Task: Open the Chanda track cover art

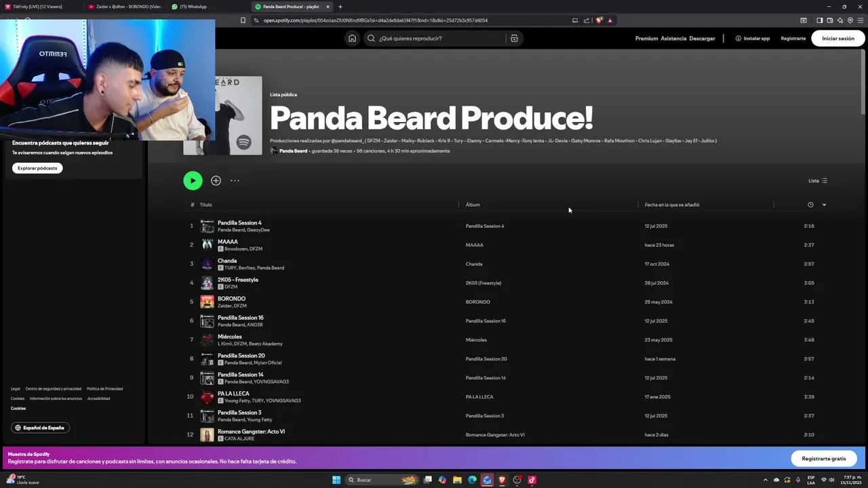Action: (x=207, y=264)
